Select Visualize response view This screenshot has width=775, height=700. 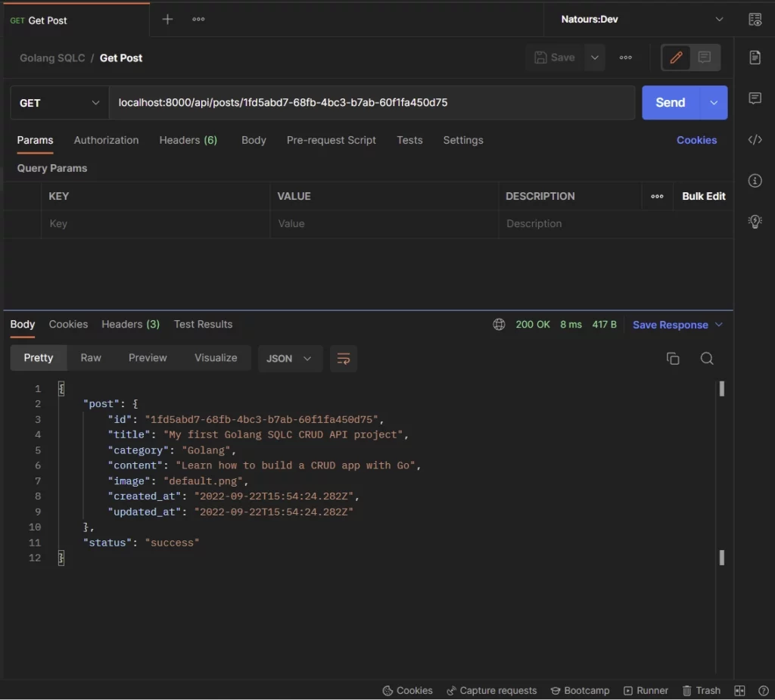[216, 358]
